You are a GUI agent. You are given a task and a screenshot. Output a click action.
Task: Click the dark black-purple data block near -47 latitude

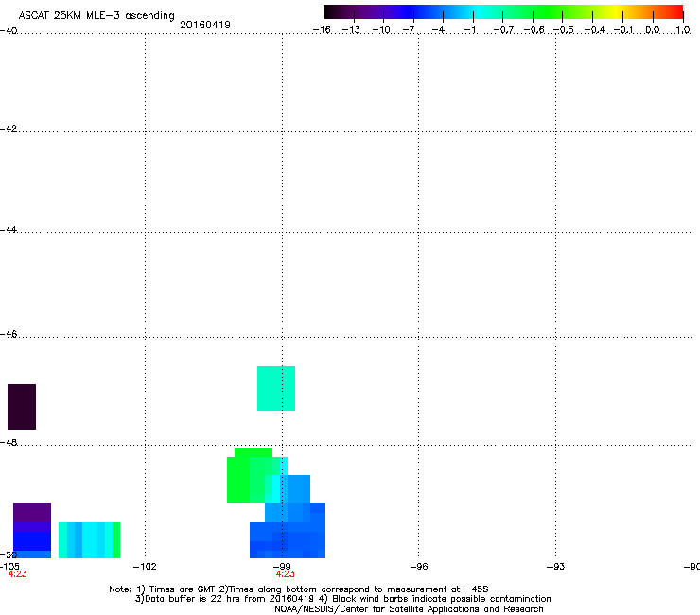[22, 407]
